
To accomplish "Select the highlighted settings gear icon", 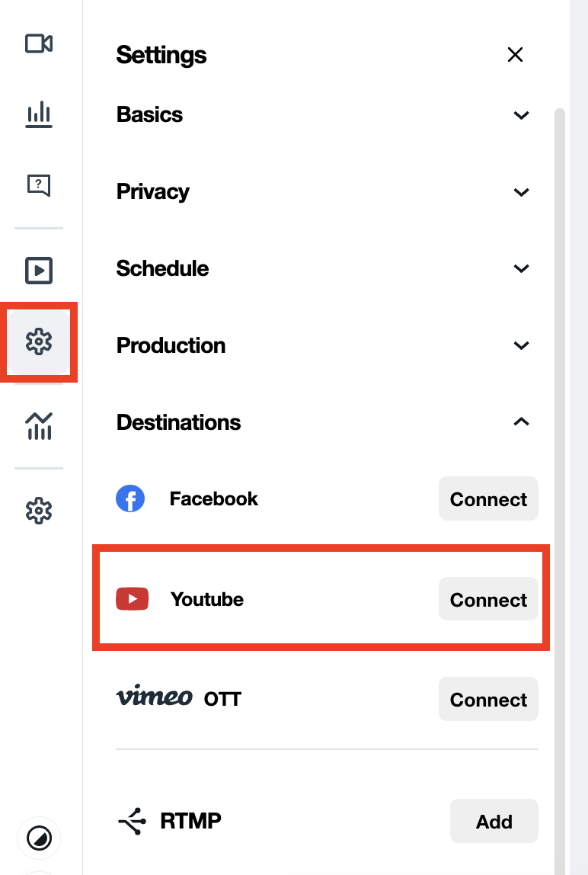I will point(39,342).
